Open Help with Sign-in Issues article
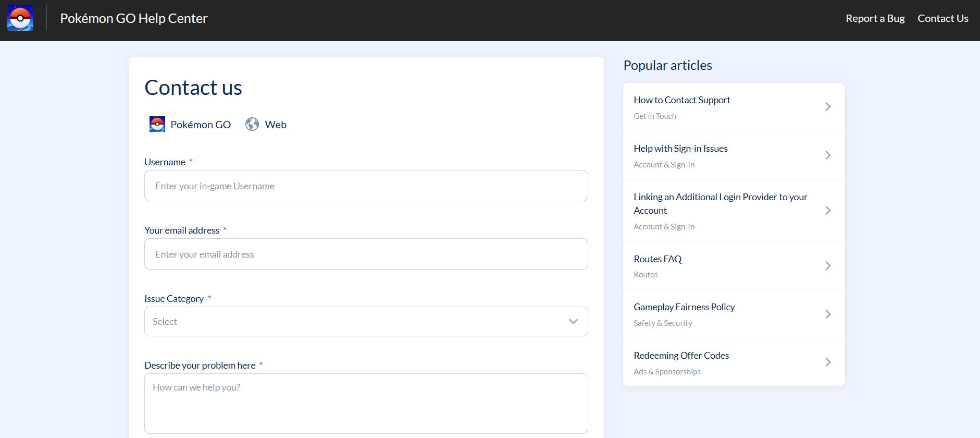 pos(734,155)
